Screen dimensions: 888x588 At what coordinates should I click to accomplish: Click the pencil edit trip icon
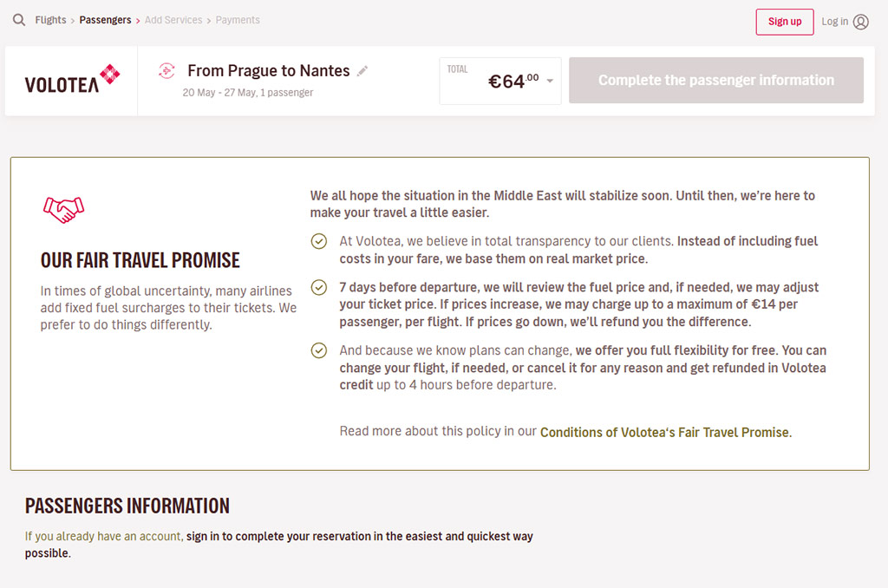click(x=362, y=71)
